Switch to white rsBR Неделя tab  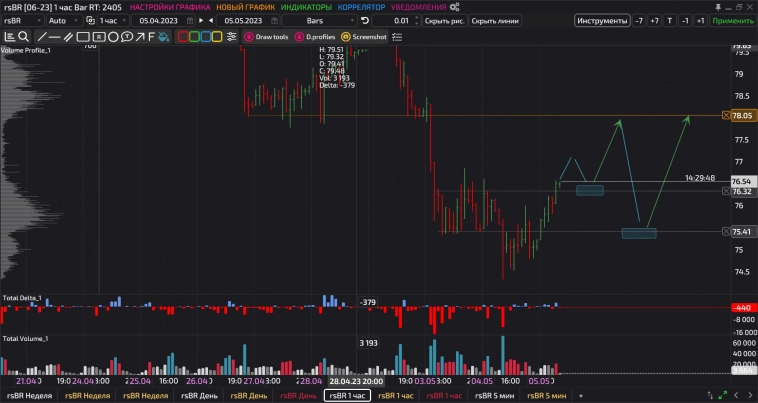[29, 396]
